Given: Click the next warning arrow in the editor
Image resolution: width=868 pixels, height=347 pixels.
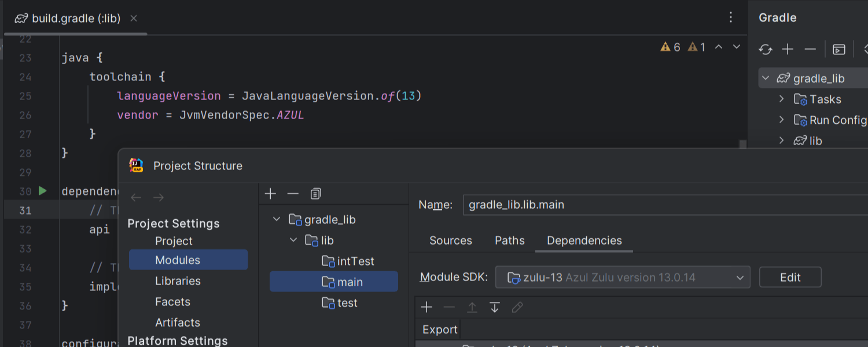Looking at the screenshot, I should (736, 47).
